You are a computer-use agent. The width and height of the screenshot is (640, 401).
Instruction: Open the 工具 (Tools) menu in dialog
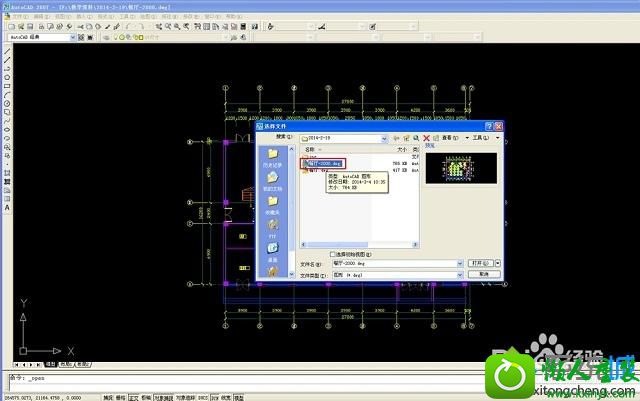point(483,138)
